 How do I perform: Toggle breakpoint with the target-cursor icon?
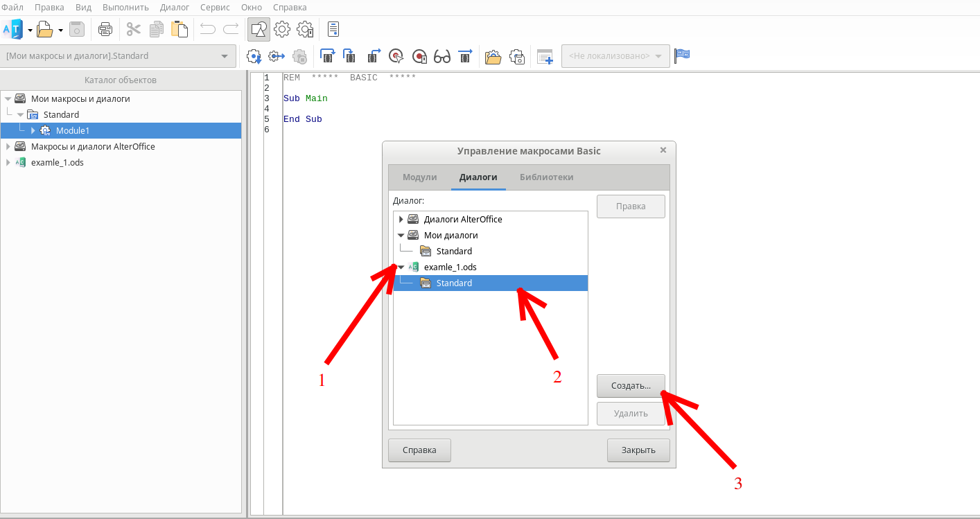coord(396,56)
